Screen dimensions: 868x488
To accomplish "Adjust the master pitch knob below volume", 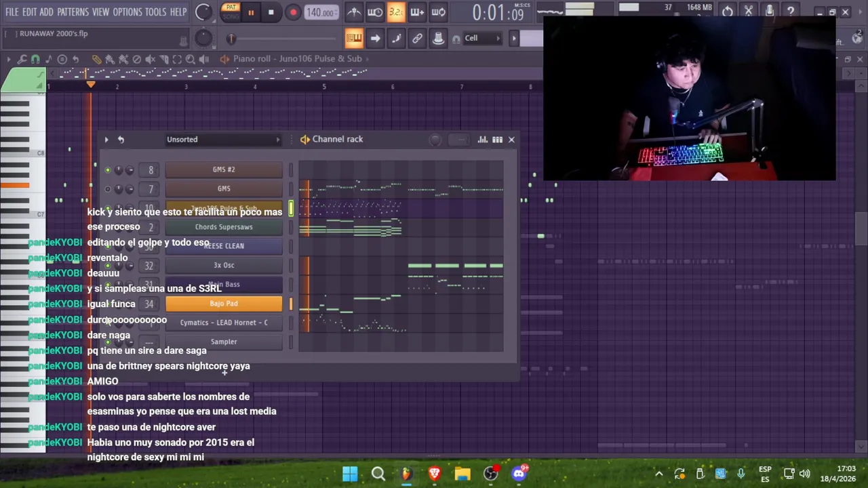I will point(203,39).
